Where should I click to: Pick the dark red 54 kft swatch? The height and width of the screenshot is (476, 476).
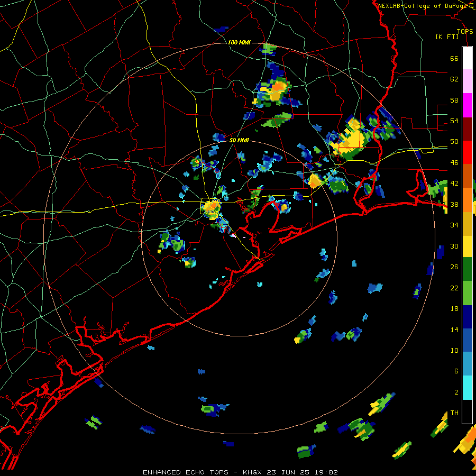point(467,129)
